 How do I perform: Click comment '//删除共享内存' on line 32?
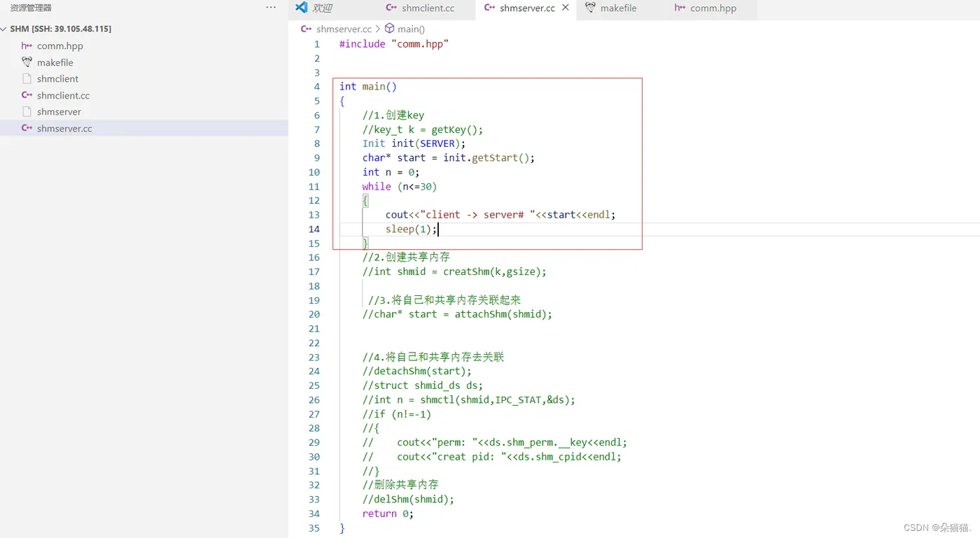point(400,485)
